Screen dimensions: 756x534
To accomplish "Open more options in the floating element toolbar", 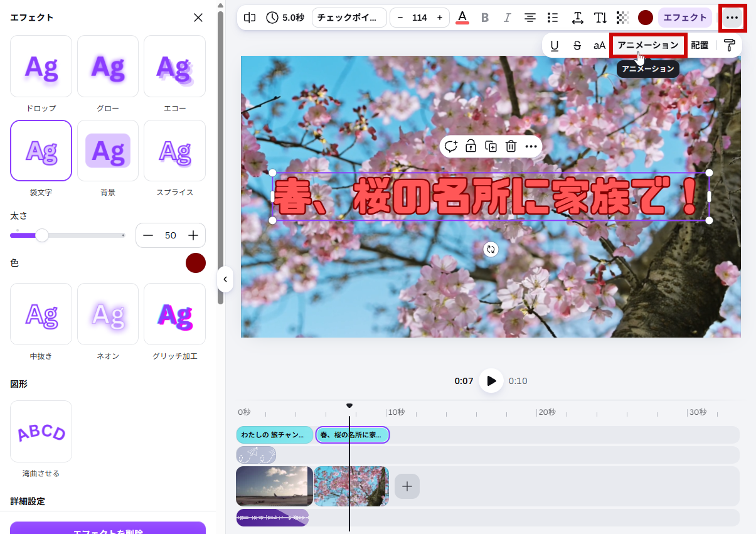I will (531, 146).
